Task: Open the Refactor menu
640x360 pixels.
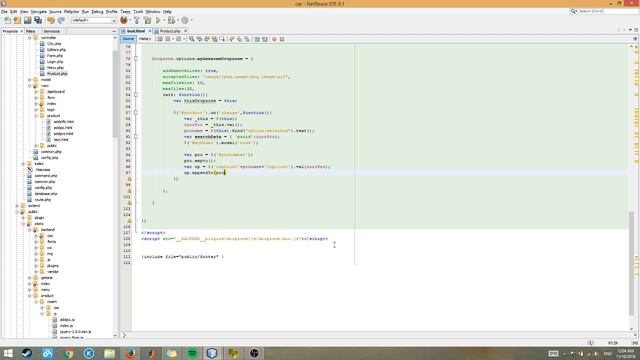Action: coord(71,12)
